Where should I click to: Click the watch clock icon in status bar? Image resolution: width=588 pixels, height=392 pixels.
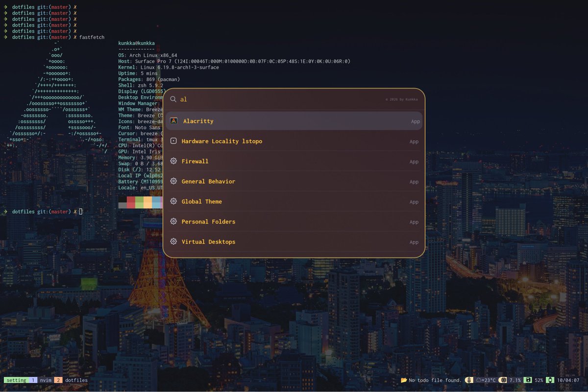(x=550, y=380)
